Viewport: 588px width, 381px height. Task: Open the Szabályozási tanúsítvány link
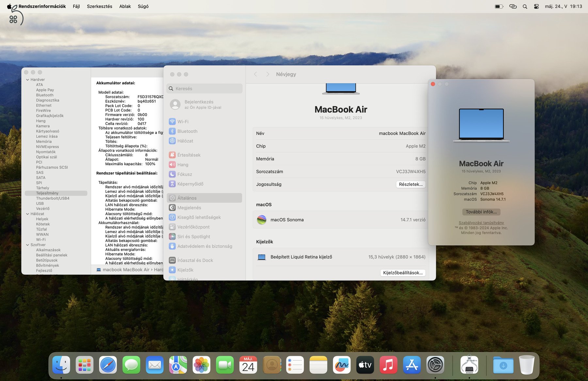(481, 223)
